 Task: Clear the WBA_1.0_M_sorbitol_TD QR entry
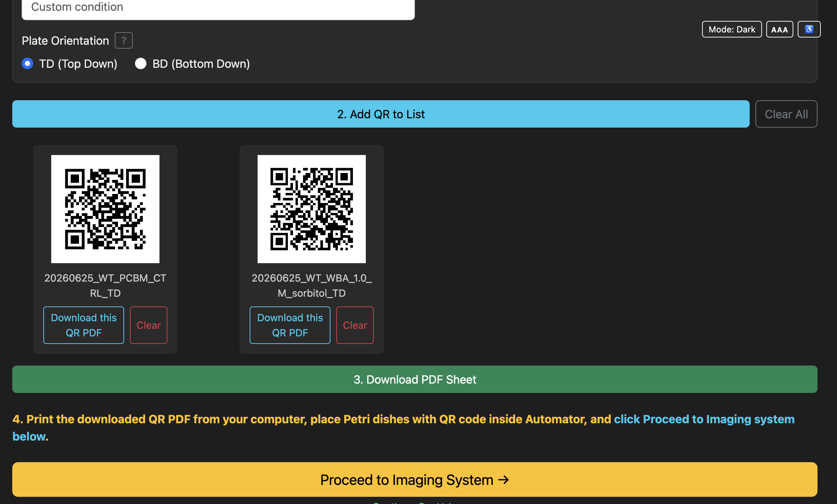tap(355, 325)
